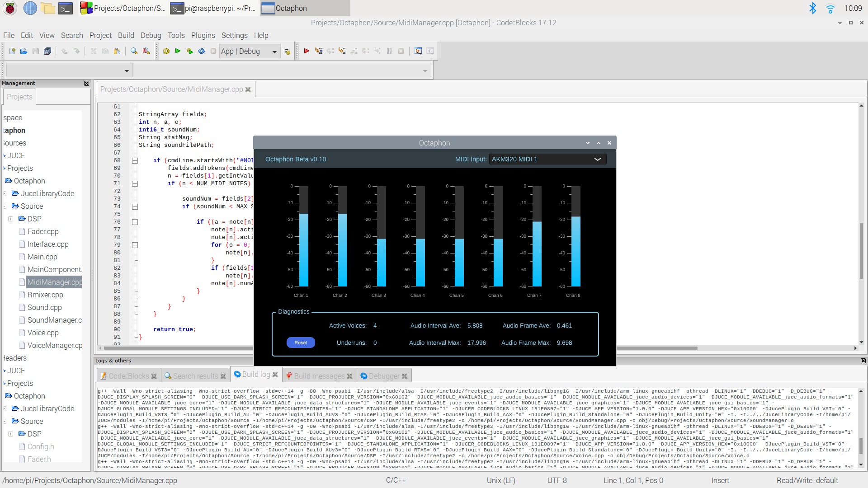Open Replace with the toolbar icon
This screenshot has width=868, height=488.
click(x=146, y=51)
